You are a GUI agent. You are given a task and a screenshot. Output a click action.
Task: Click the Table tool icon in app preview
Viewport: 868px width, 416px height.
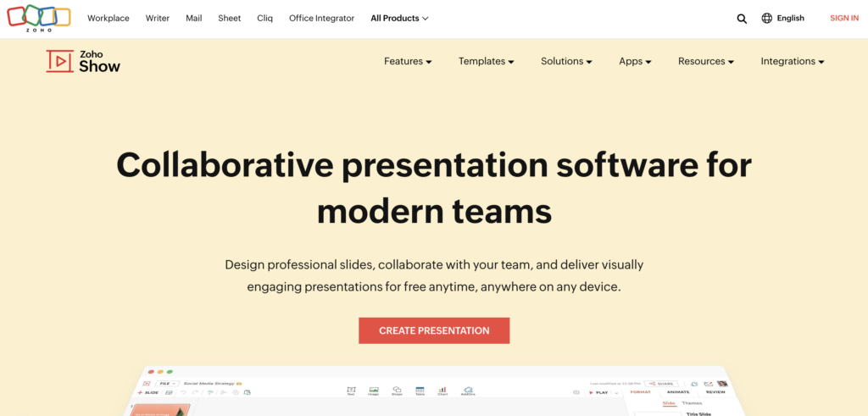[420, 391]
